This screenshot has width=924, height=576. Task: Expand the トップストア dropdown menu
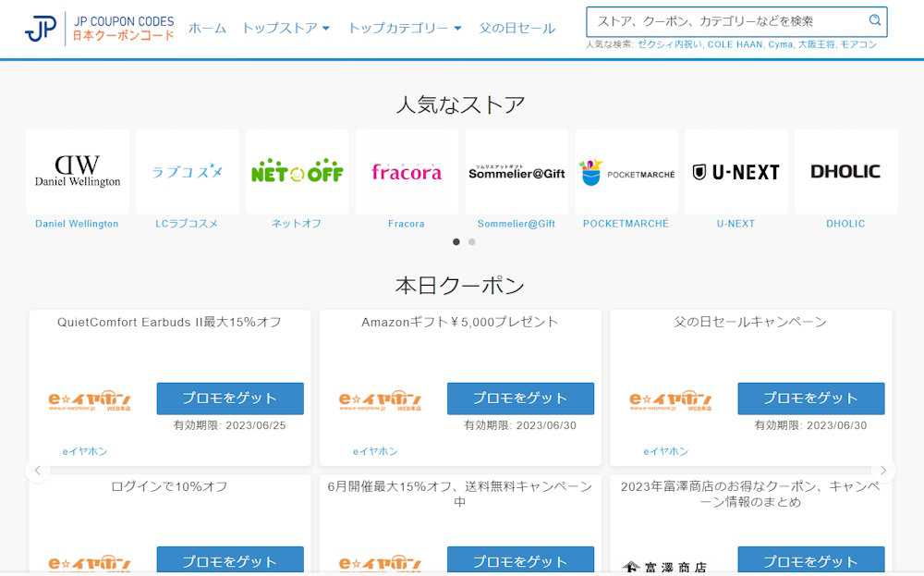coord(286,28)
